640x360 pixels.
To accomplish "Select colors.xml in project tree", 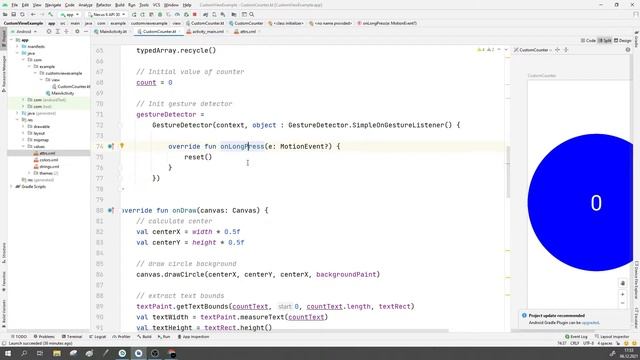I will 46,160.
